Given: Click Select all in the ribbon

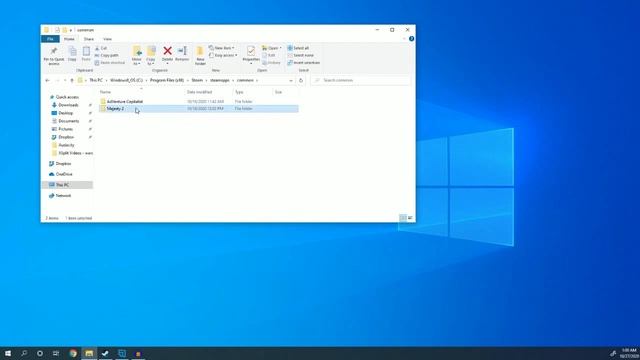Looking at the screenshot, I should [x=298, y=48].
